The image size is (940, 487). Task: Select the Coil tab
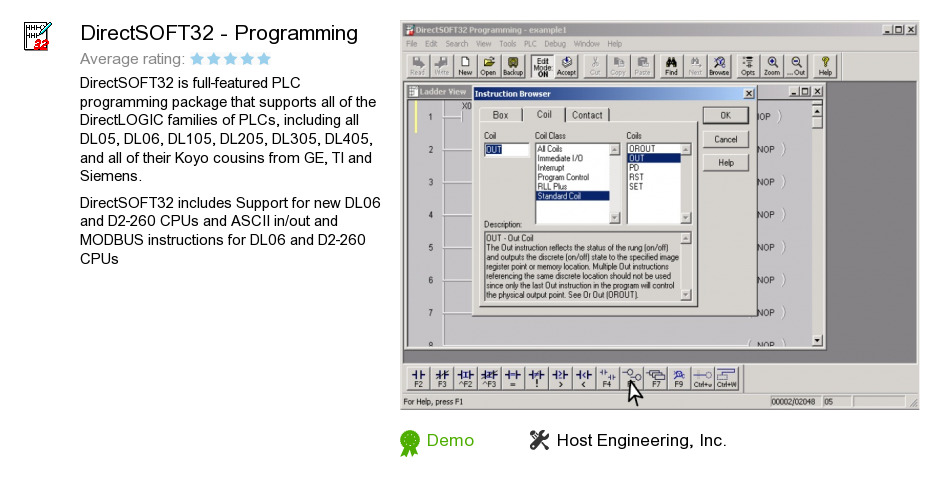point(544,114)
